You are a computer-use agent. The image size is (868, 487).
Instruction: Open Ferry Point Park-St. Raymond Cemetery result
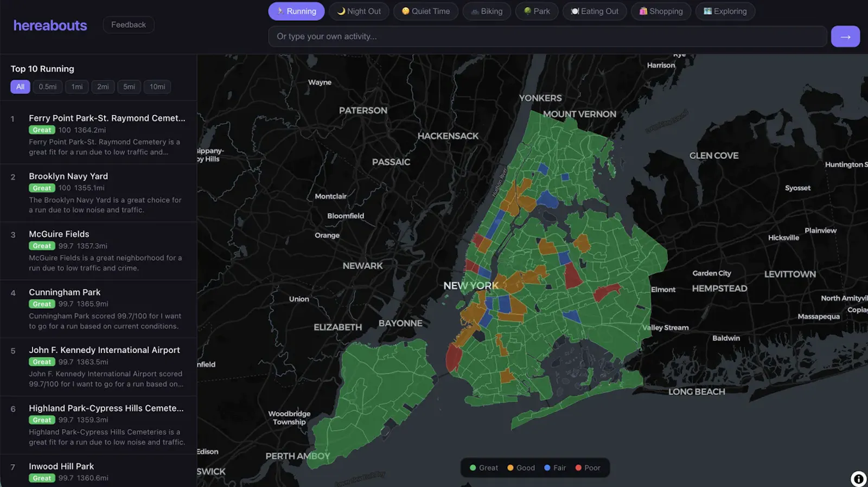pos(98,134)
